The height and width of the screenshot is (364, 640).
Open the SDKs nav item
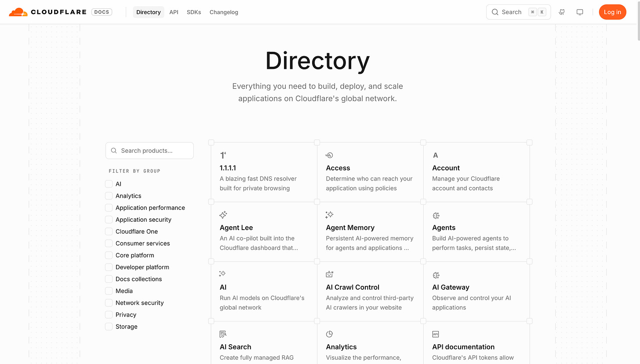[x=194, y=12]
